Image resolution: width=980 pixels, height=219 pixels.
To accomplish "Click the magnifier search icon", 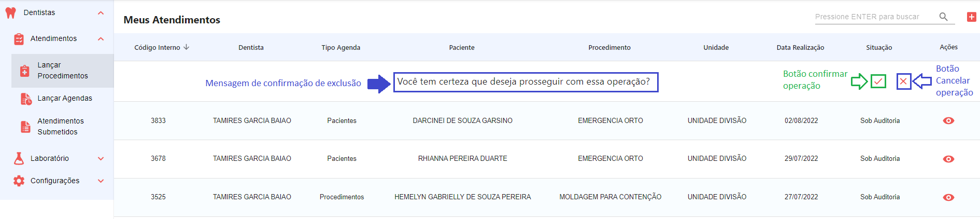I will coord(943,17).
